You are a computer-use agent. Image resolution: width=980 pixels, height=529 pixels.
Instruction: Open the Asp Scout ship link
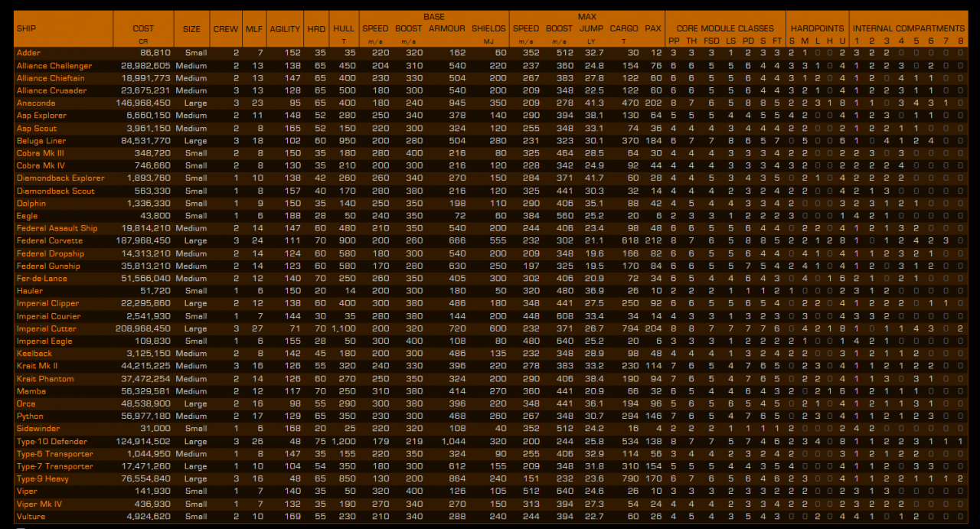click(37, 128)
